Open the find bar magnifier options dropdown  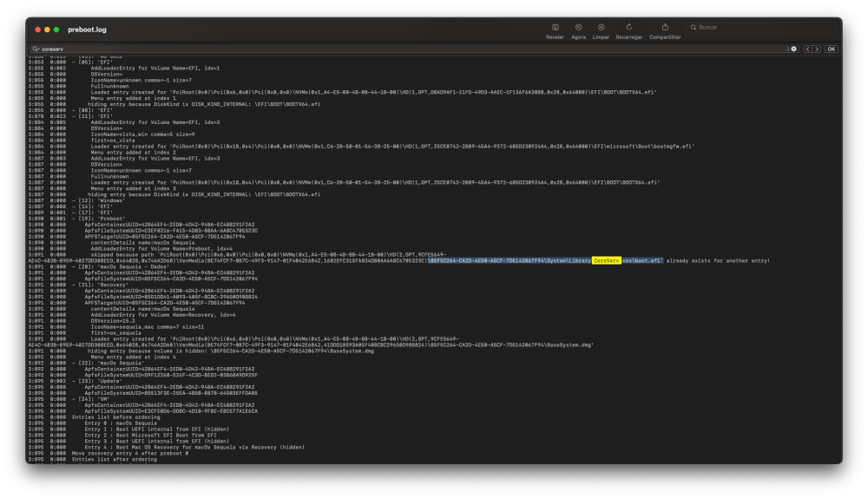pyautogui.click(x=36, y=49)
